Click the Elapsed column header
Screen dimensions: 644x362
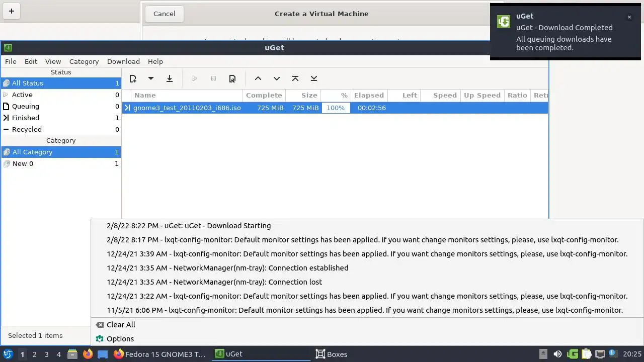pyautogui.click(x=369, y=95)
